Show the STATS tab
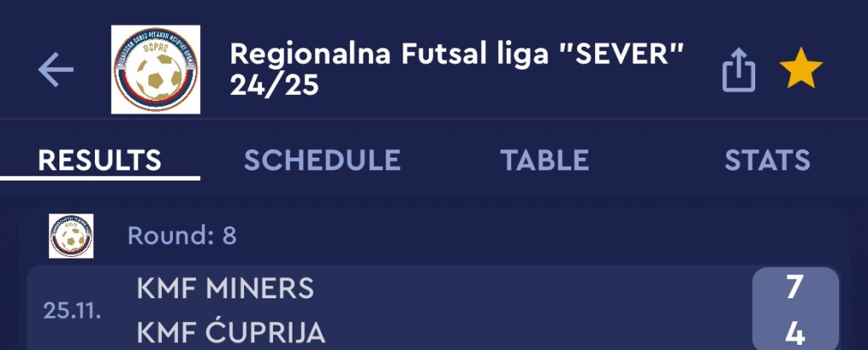 point(767,160)
